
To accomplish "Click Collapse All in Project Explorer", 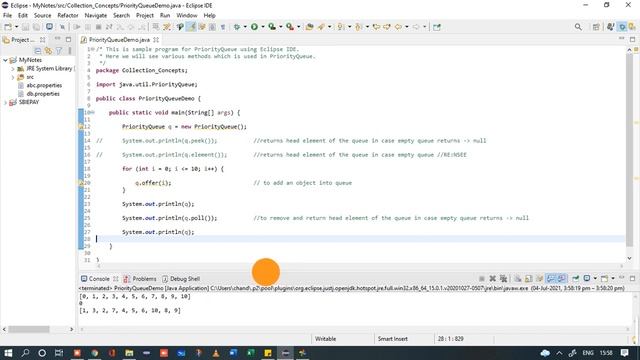I will [x=37, y=51].
